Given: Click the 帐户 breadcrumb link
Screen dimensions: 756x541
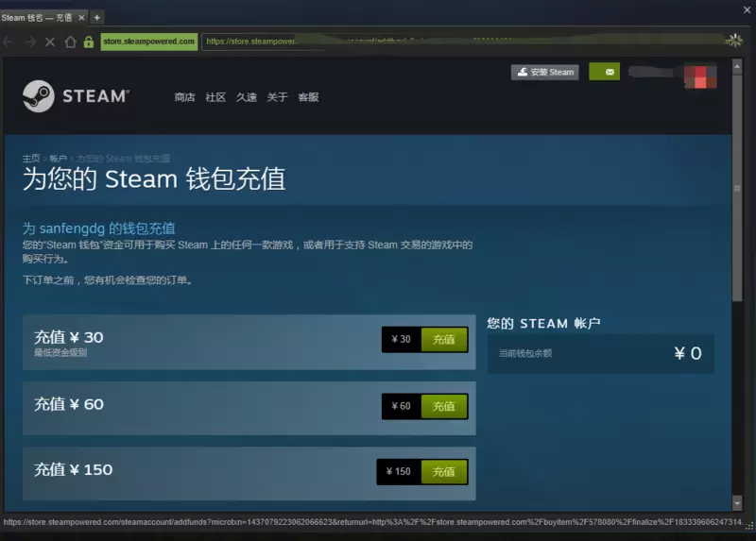Looking at the screenshot, I should click(58, 159).
